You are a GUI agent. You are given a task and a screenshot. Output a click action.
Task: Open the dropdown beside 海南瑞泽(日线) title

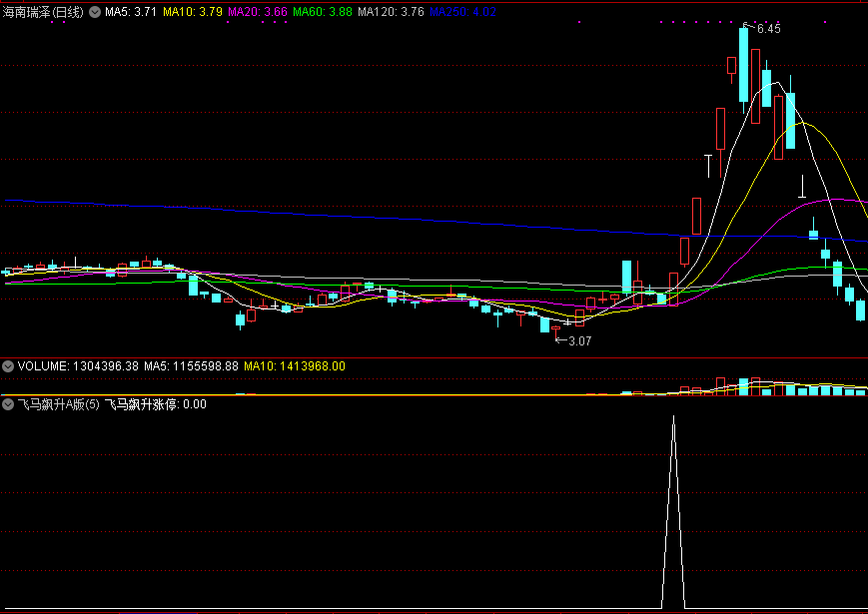pos(95,12)
